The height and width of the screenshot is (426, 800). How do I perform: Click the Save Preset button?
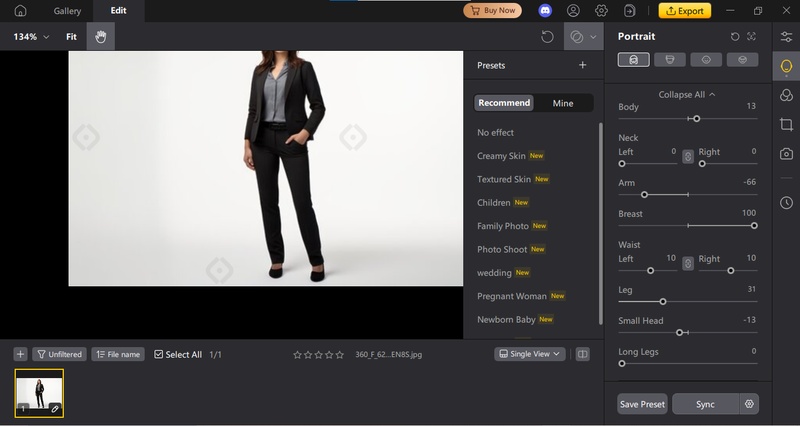[x=642, y=404]
